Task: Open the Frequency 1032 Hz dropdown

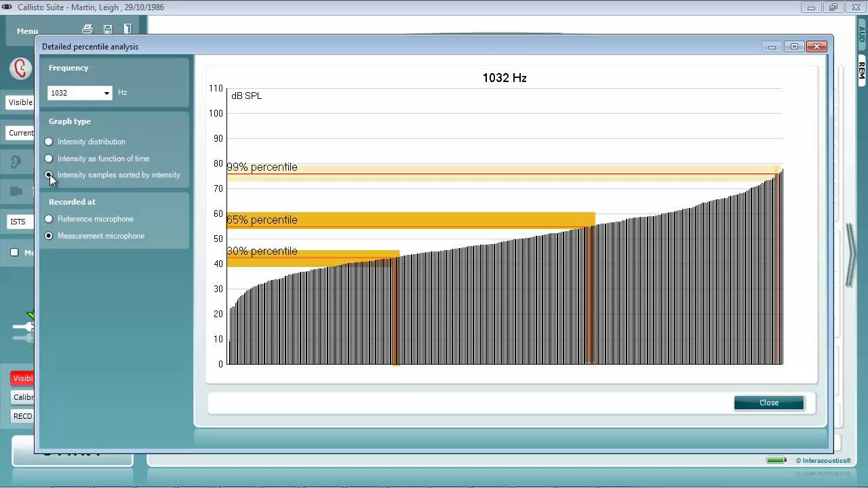Action: (79, 93)
